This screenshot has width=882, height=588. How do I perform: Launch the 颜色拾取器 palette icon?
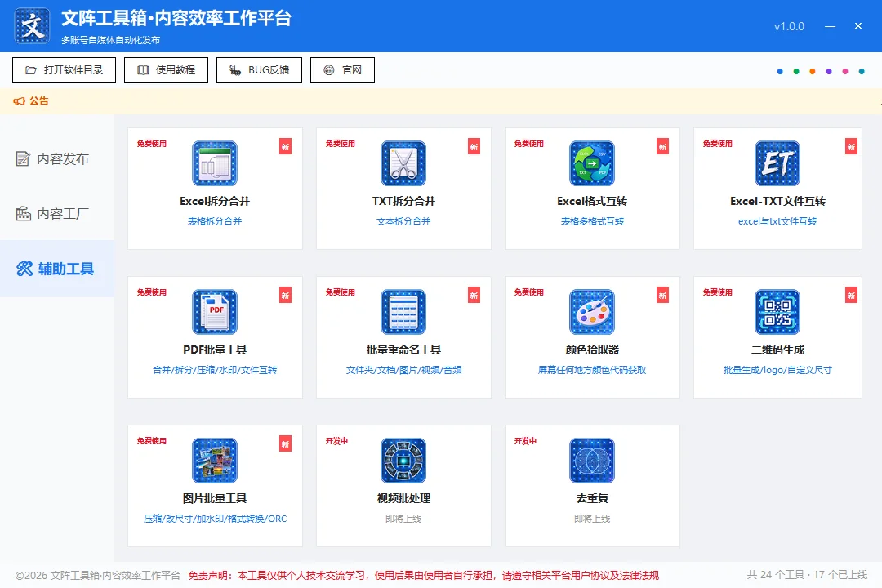592,312
